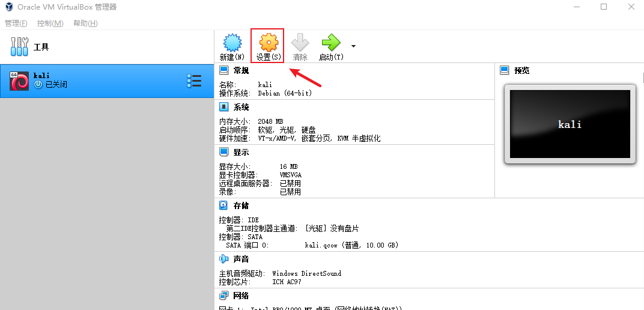Open the kali machine list menu icon

tap(194, 81)
